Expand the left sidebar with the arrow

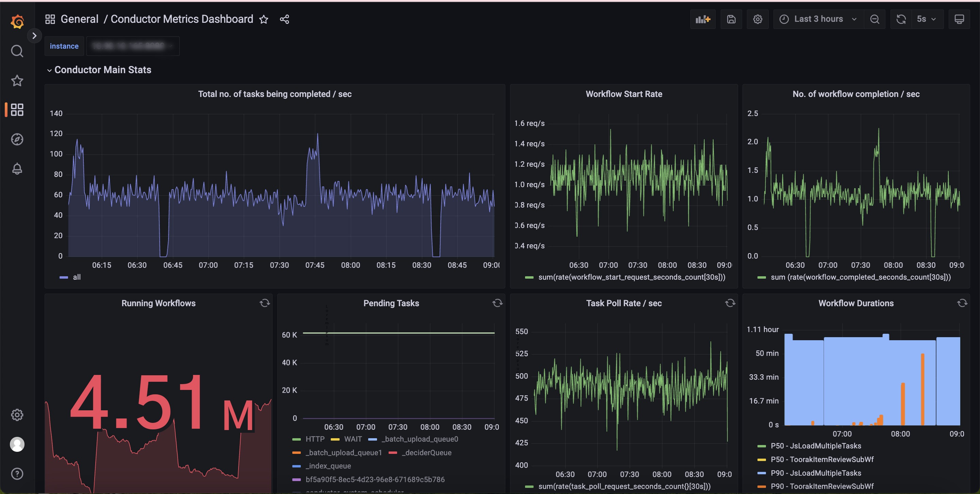click(35, 35)
